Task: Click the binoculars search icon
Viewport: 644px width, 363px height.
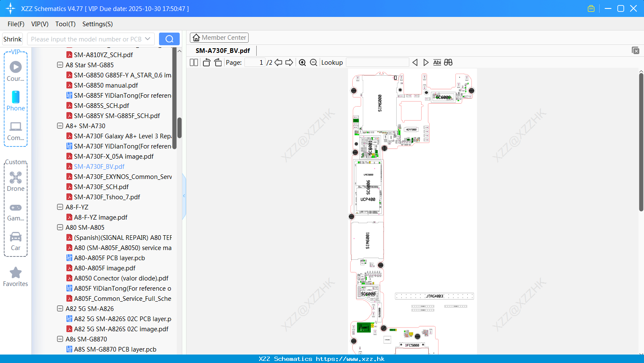Action: pyautogui.click(x=448, y=62)
